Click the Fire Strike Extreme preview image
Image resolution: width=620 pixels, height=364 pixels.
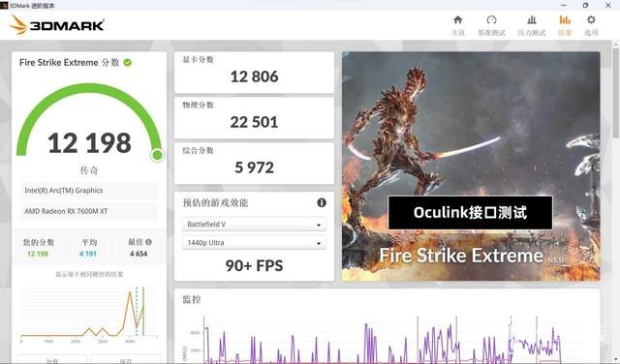click(471, 167)
